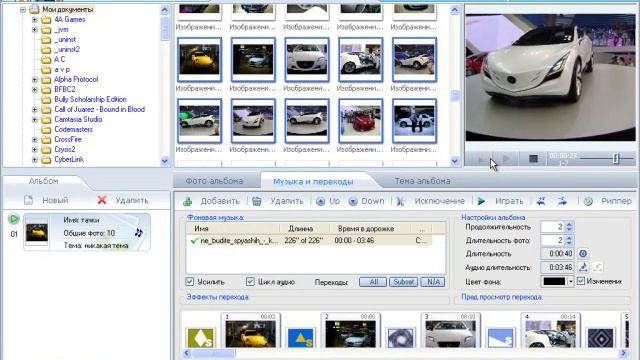Expand the CrossFire folder
The height and width of the screenshot is (360, 640).
pos(35,139)
